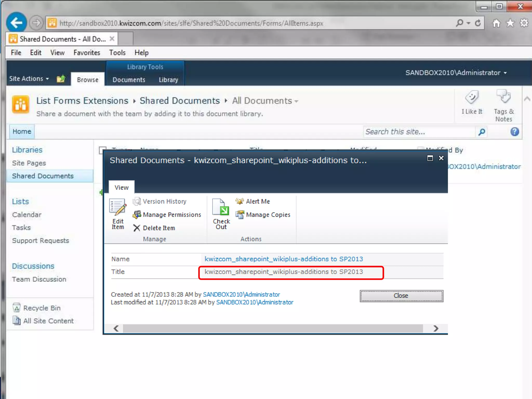Expand Site Actions dropdown
532x399 pixels.
tap(29, 78)
